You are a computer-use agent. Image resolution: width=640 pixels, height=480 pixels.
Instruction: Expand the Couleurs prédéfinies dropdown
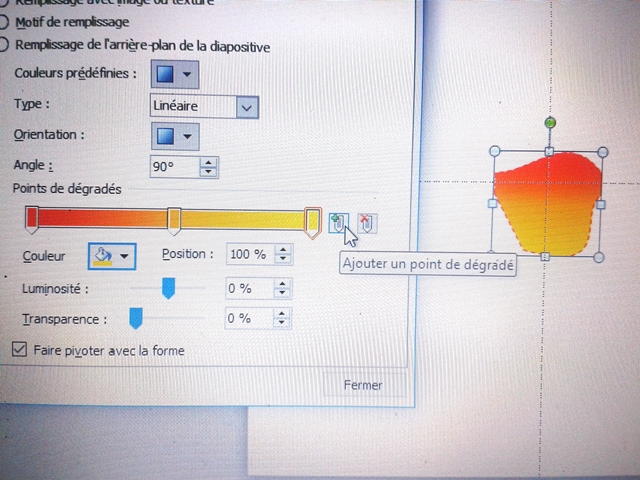click(x=175, y=74)
